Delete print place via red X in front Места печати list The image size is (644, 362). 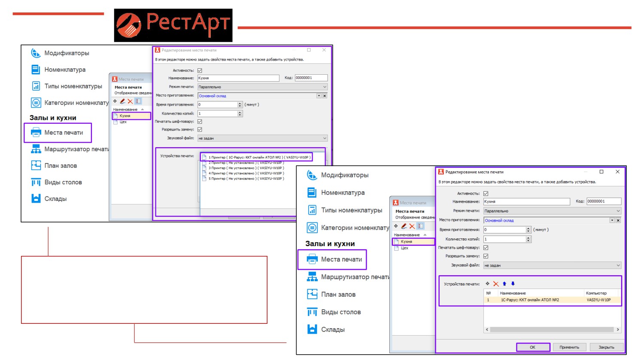(x=412, y=226)
